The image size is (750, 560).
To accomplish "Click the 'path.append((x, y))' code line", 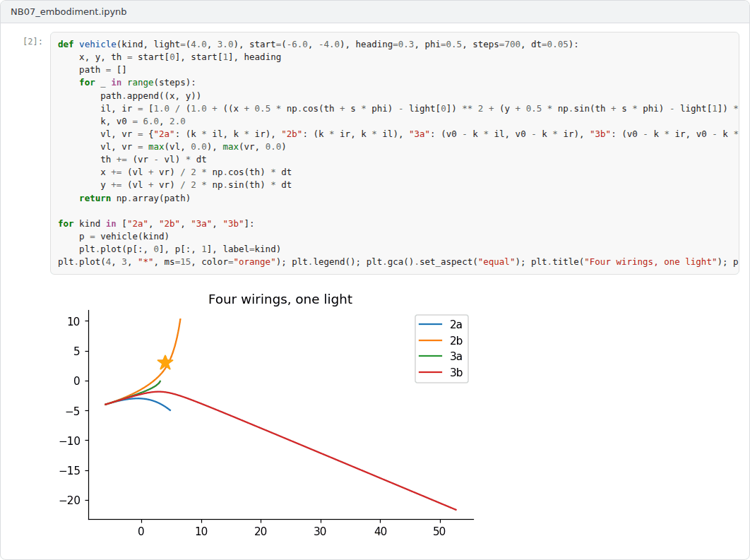I will coord(150,95).
